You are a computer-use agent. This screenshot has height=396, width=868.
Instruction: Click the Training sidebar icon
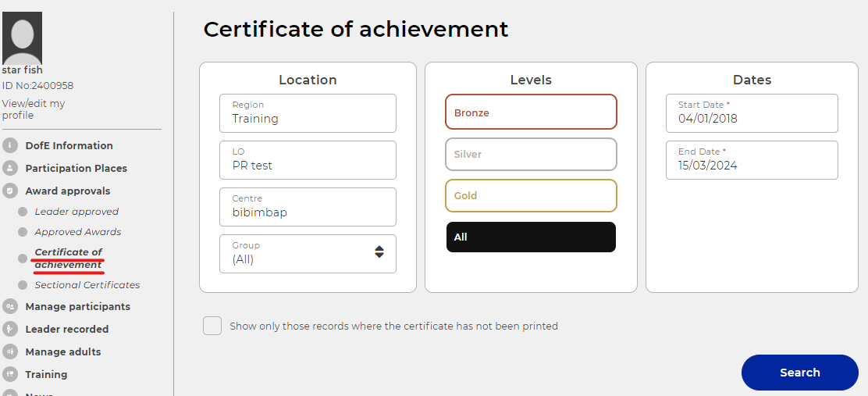click(x=10, y=375)
